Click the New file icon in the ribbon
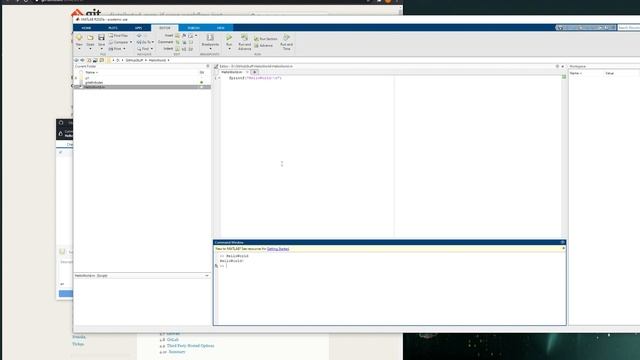The height and width of the screenshot is (360, 640). point(79,38)
